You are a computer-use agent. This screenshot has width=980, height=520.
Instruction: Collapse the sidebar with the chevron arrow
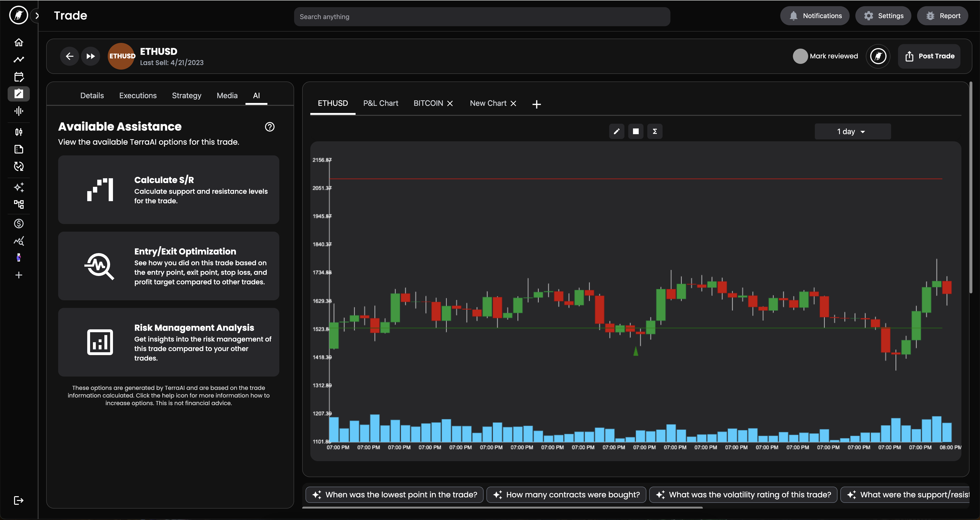pos(37,15)
